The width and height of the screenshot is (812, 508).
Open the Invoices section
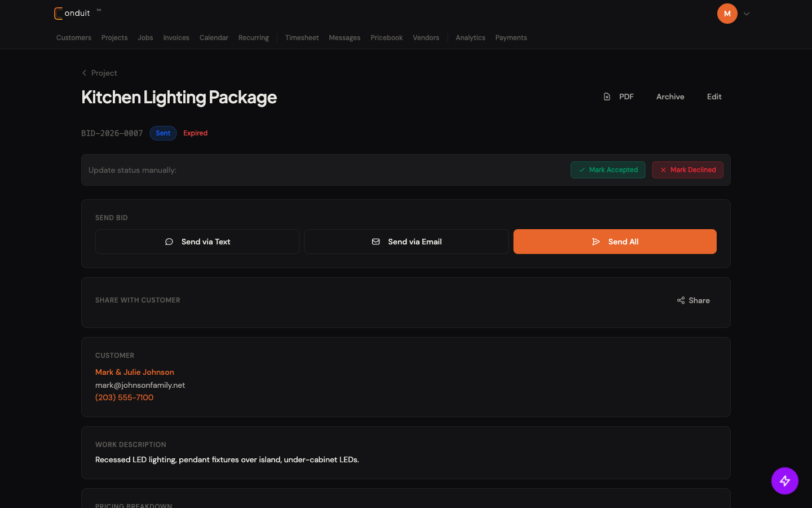(176, 38)
